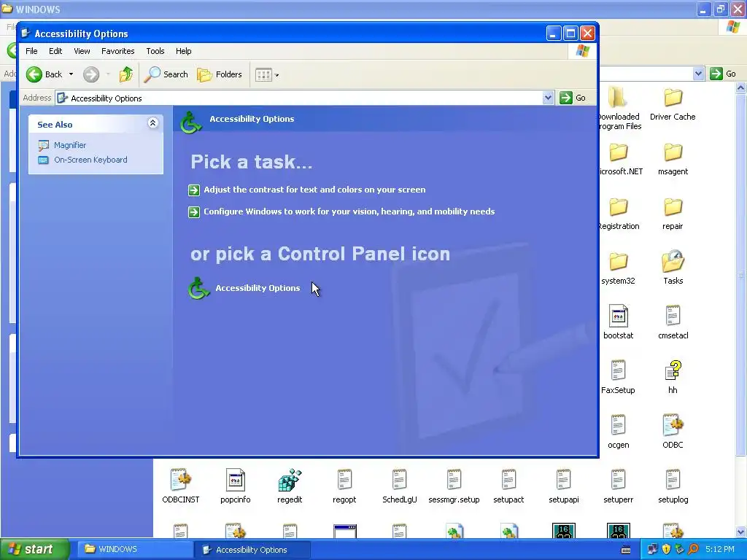Screen dimensions: 747x560
Task: Open the File menu
Action: (x=31, y=51)
